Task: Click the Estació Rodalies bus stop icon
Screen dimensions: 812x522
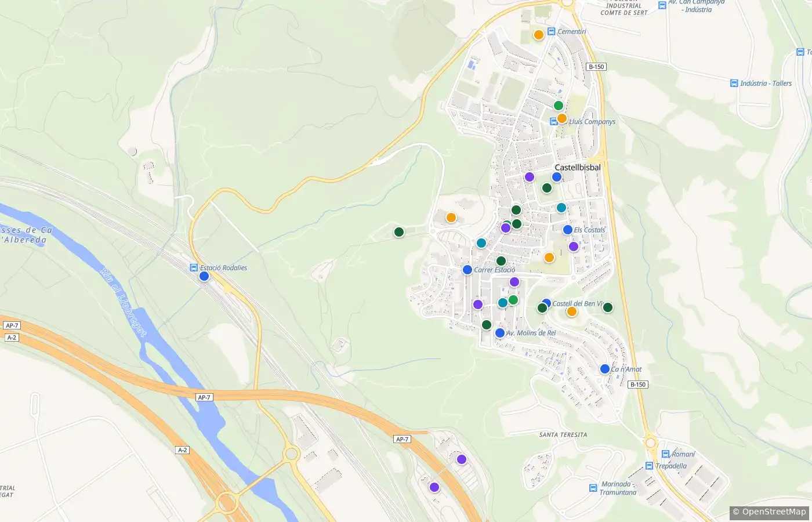Action: [194, 267]
